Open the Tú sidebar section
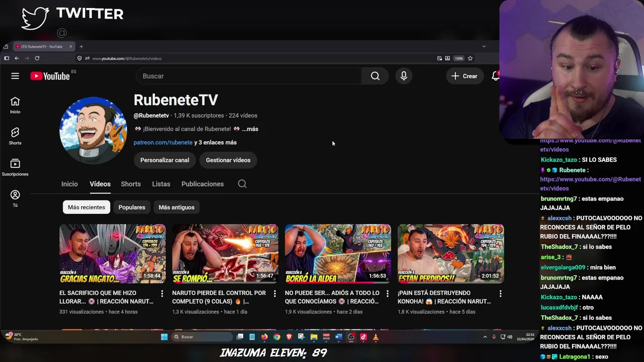The width and height of the screenshot is (644, 362). tap(15, 198)
